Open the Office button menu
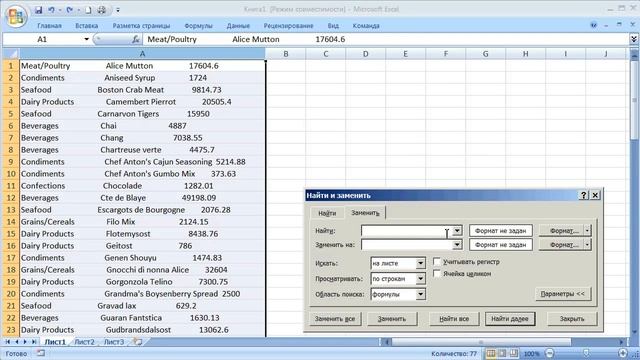 16,16
